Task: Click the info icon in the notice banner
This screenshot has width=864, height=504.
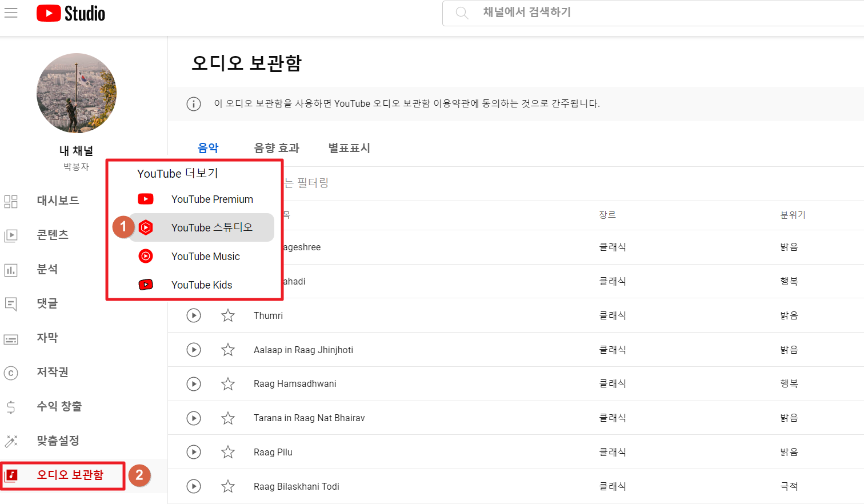Action: [194, 104]
